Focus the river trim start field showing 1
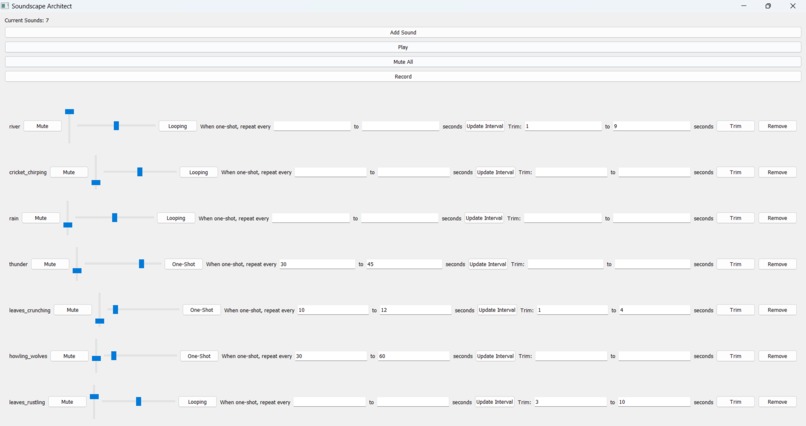806x426 pixels. click(563, 126)
